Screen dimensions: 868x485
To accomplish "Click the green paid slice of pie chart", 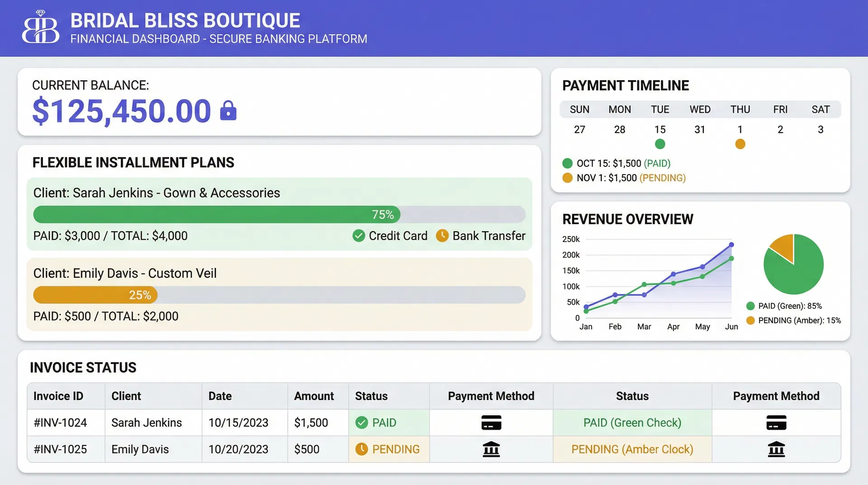I will 798,274.
